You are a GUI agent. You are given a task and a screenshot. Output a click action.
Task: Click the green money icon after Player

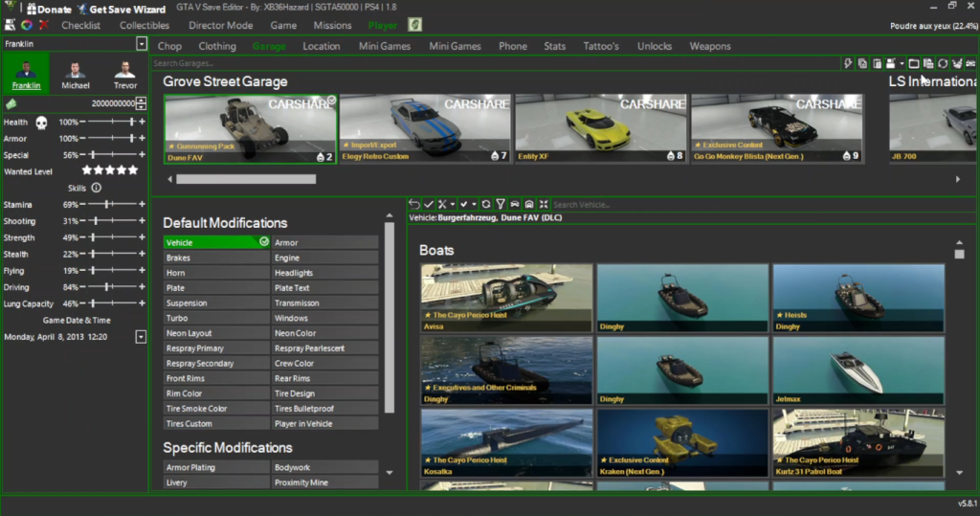[x=415, y=24]
